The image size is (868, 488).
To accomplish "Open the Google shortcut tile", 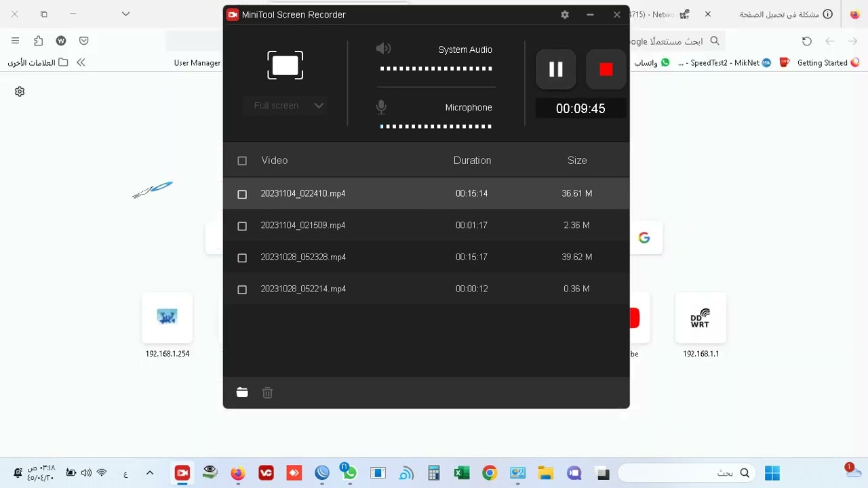I will click(645, 238).
